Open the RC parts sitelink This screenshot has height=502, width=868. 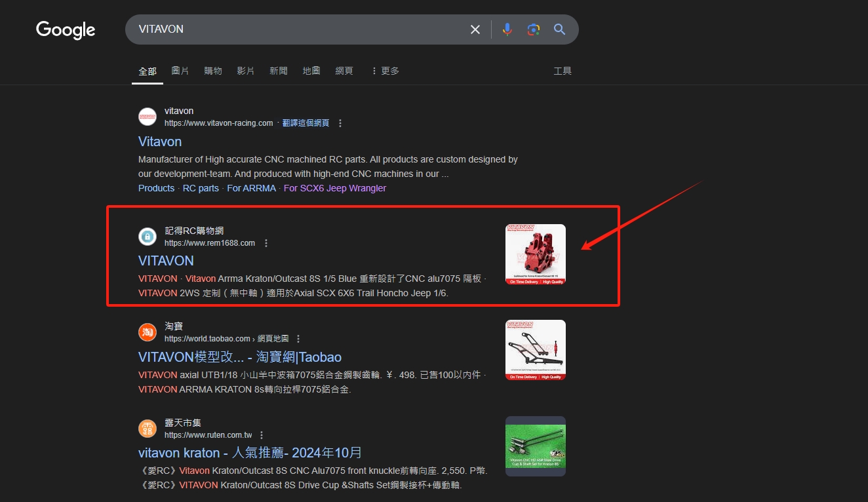(x=201, y=188)
